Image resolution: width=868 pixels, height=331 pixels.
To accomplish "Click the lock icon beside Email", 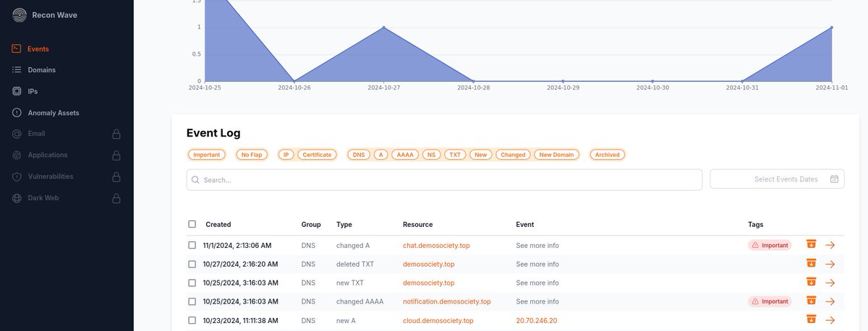I will (116, 134).
